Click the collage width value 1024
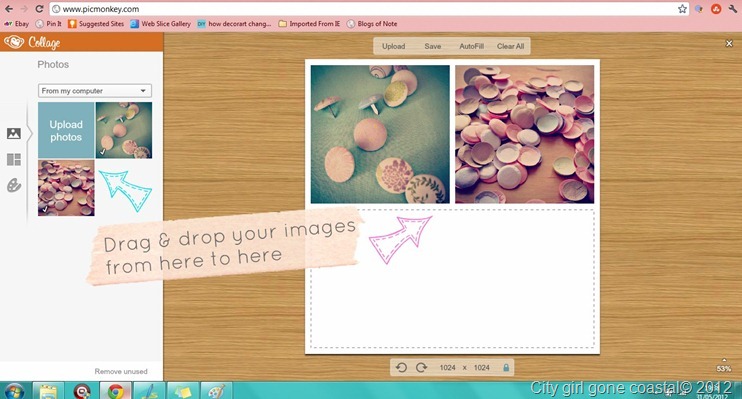The width and height of the screenshot is (742, 399). [x=447, y=368]
